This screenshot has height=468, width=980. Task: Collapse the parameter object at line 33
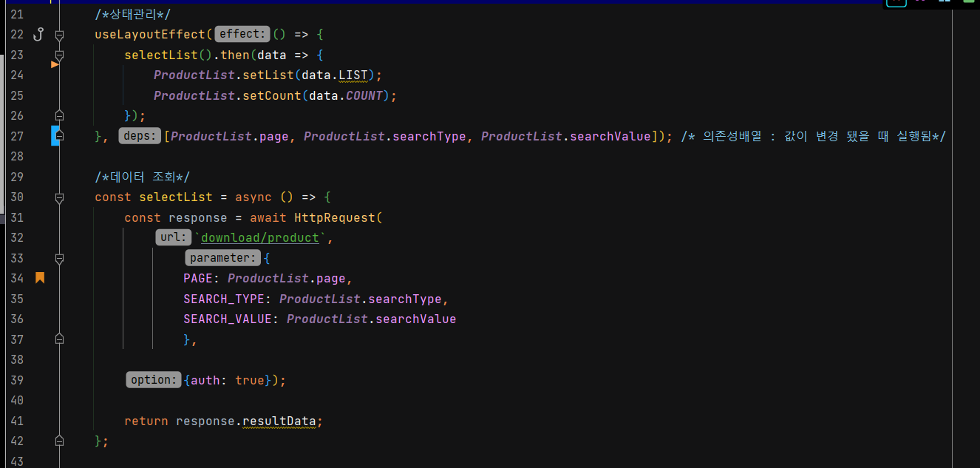point(60,258)
